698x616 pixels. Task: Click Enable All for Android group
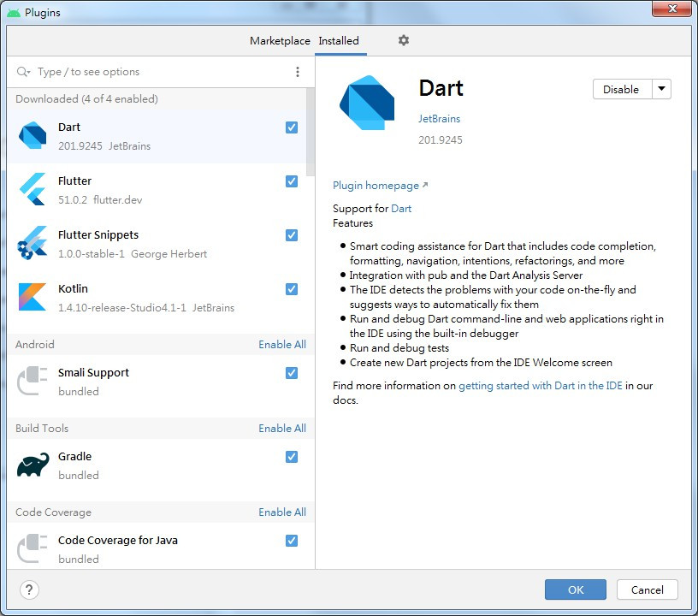click(x=282, y=345)
